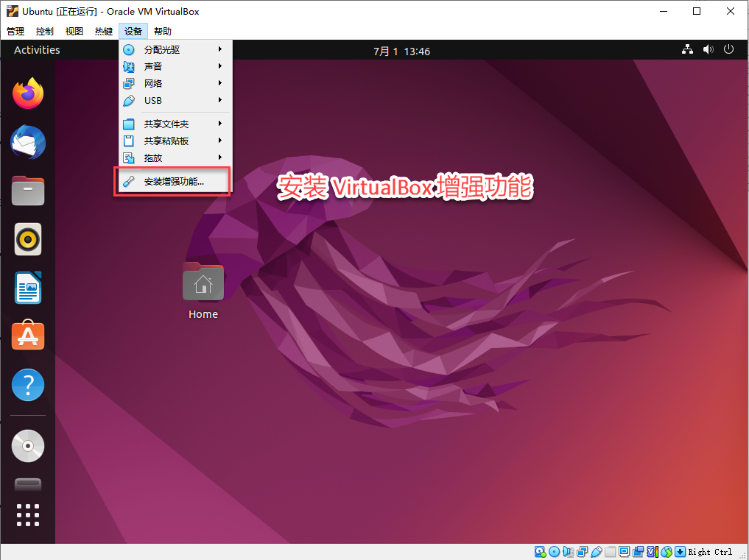Click the display status bar icon
Image resolution: width=749 pixels, height=560 pixels.
[x=625, y=551]
